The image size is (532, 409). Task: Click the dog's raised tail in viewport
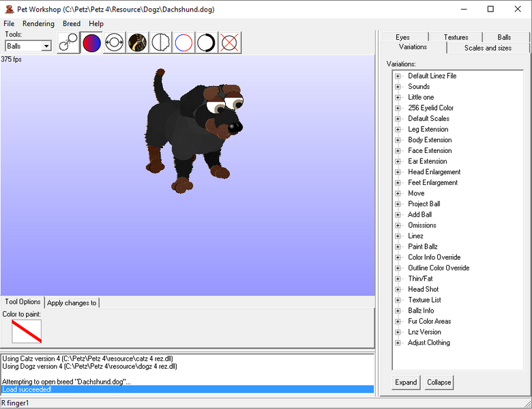point(161,85)
